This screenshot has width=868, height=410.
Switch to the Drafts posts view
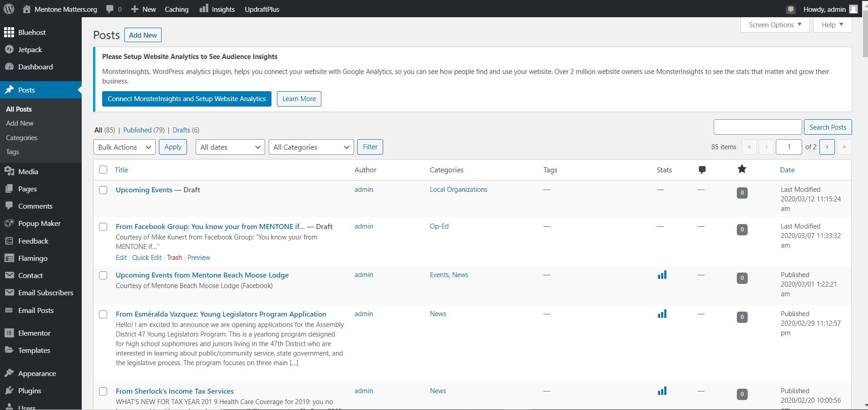pyautogui.click(x=181, y=130)
